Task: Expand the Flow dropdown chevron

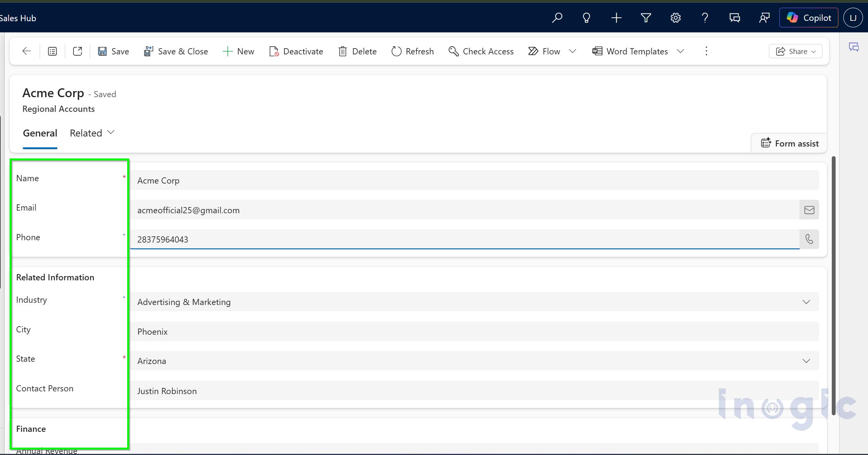Action: [572, 51]
